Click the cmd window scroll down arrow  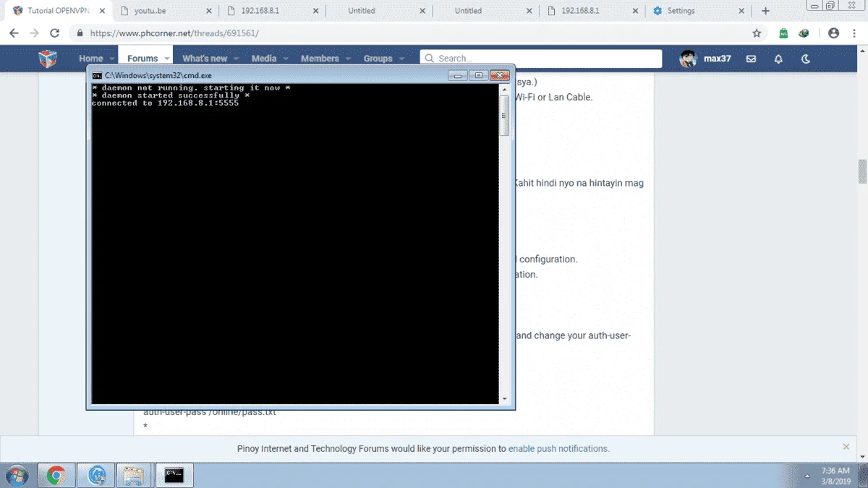(504, 399)
